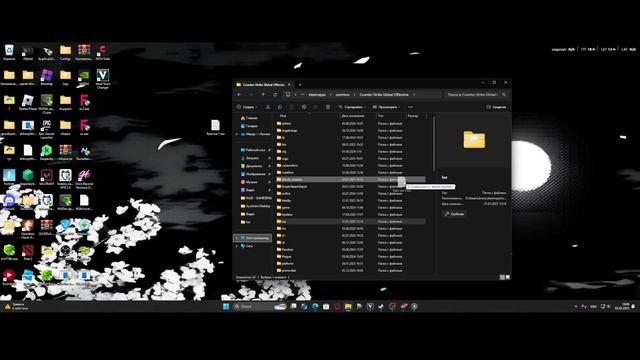
Task: Open the Просмотреть view dropdown
Action: coord(386,107)
